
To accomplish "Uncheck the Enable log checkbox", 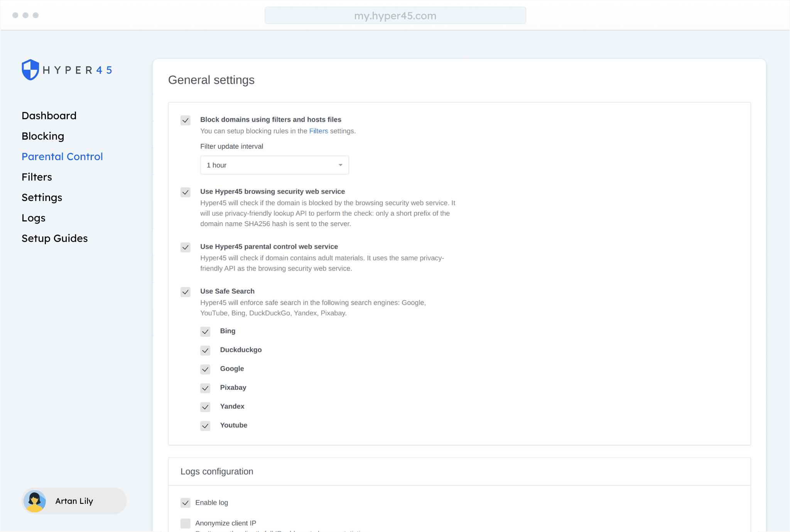I will point(186,503).
